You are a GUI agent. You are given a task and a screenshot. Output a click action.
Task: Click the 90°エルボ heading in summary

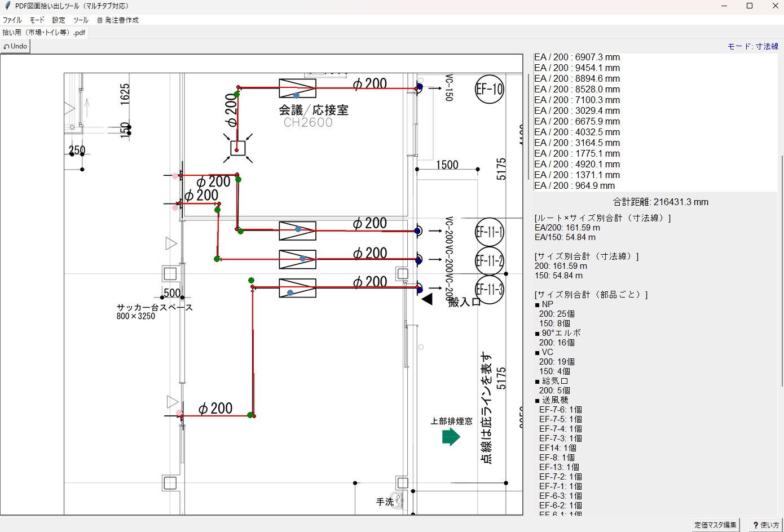click(x=558, y=333)
